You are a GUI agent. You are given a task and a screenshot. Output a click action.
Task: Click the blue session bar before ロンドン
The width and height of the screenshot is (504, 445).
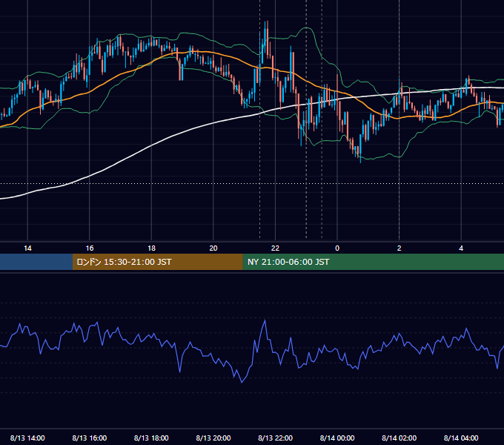pos(36,262)
